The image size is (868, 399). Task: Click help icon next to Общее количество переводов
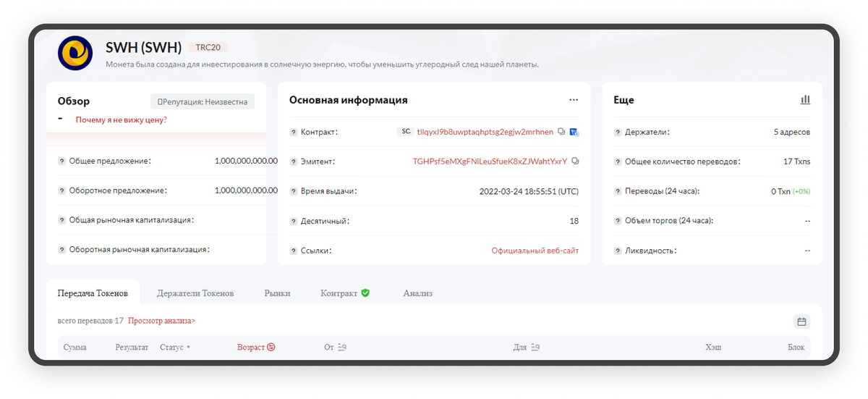pyautogui.click(x=618, y=162)
